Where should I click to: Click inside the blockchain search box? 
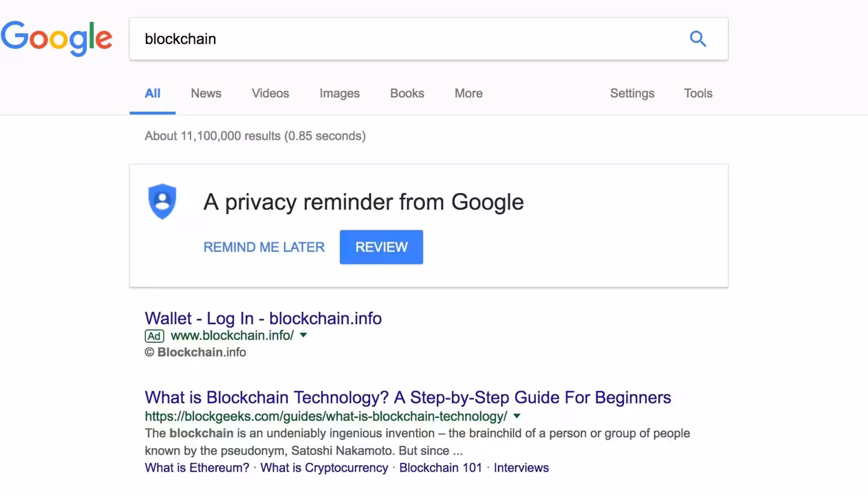pyautogui.click(x=410, y=39)
